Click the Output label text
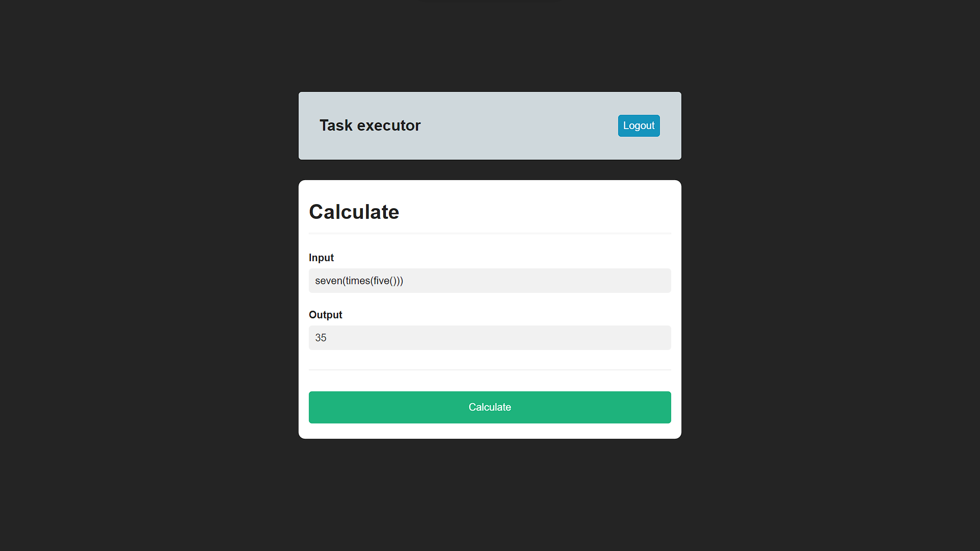This screenshot has height=551, width=980. [x=325, y=315]
